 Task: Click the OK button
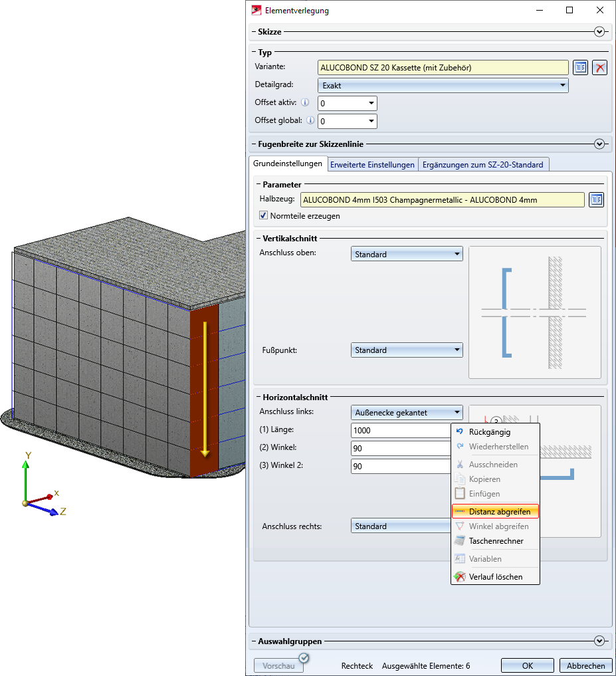[x=528, y=665]
